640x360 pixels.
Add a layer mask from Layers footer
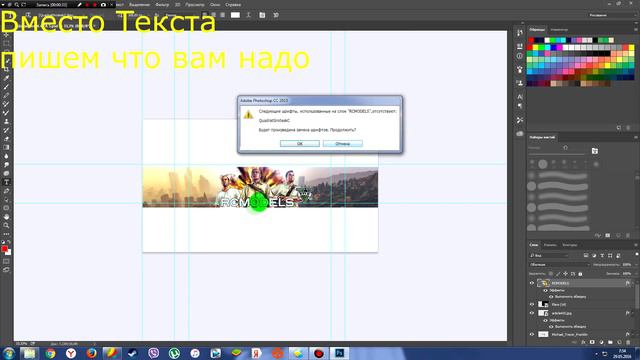pos(592,342)
